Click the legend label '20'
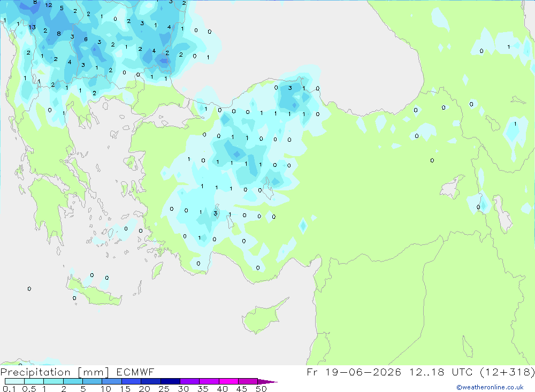 (x=144, y=389)
